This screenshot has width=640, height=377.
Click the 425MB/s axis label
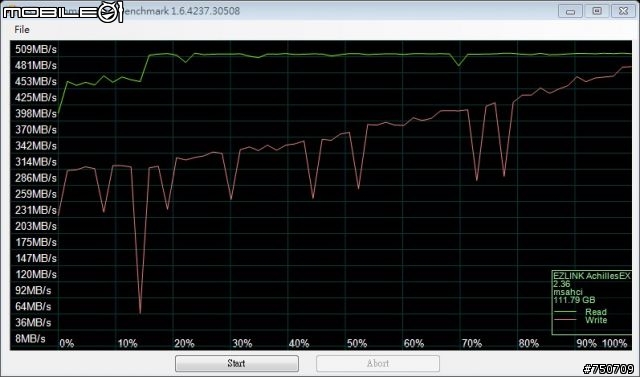[x=36, y=97]
